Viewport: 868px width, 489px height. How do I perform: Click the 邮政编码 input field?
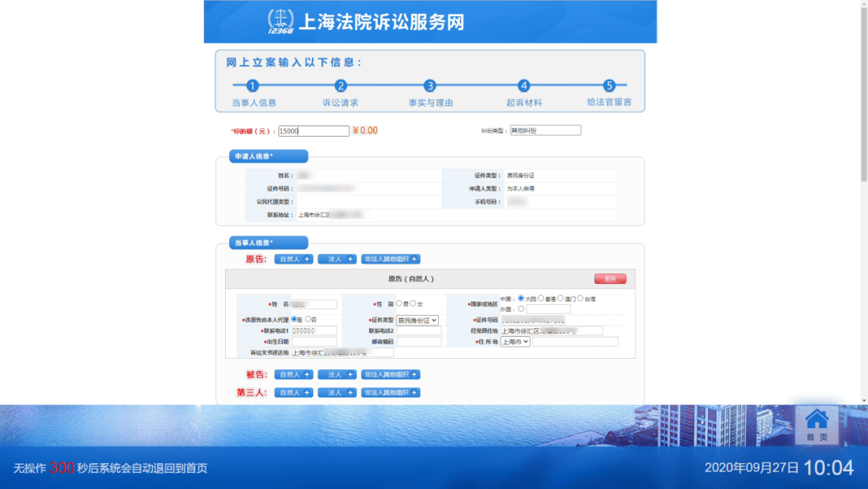pos(419,342)
